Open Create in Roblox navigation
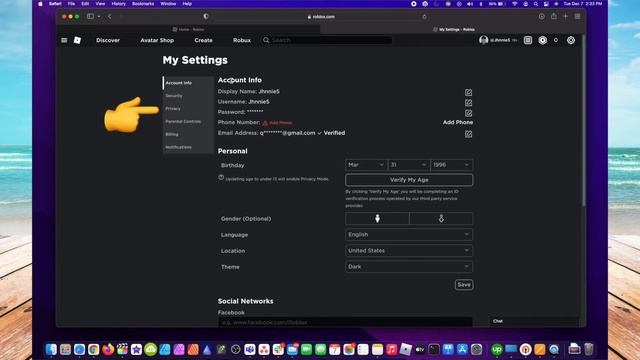Image resolution: width=640 pixels, height=360 pixels. coord(203,40)
